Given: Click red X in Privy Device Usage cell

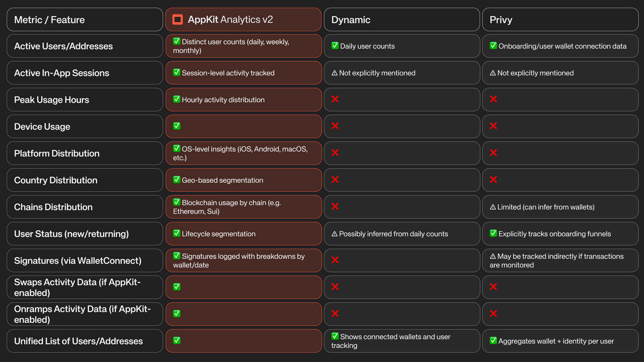Looking at the screenshot, I should click(x=493, y=126).
